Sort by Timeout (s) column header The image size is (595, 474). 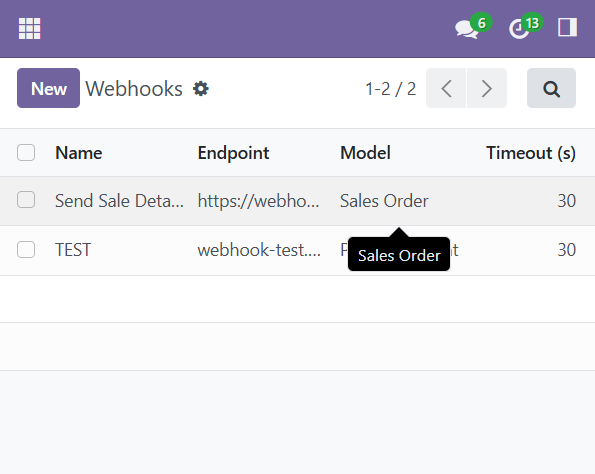coord(531,153)
